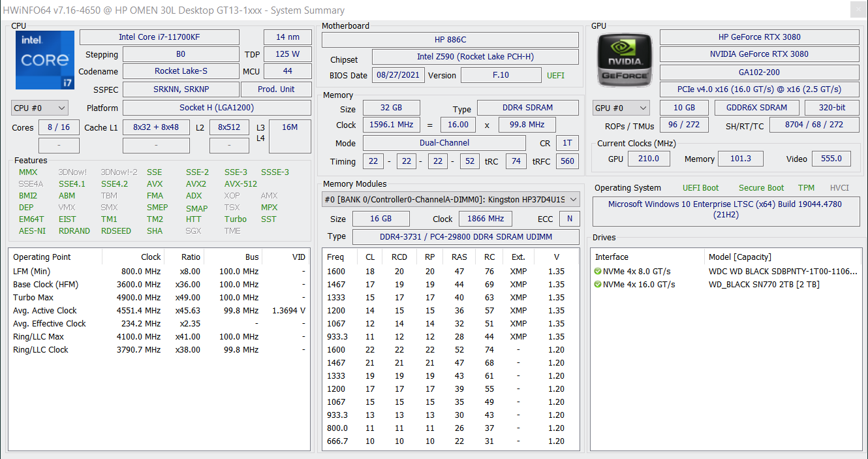Click the HP GeForce RTX 3080 field
868x459 pixels.
pos(760,37)
